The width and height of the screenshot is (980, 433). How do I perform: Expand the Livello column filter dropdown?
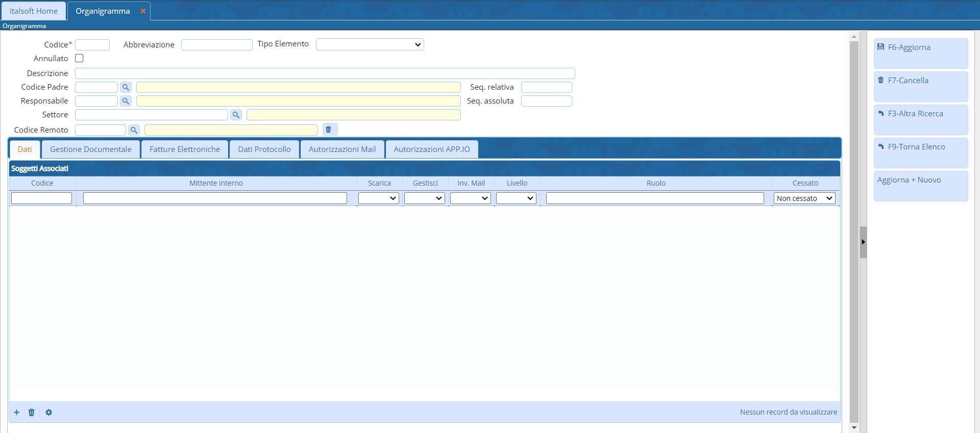point(516,198)
